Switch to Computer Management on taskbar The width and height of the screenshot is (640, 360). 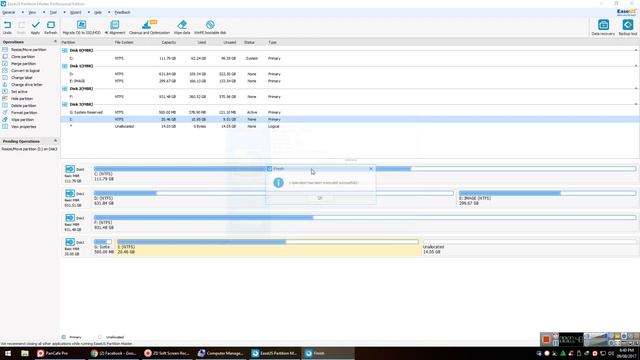coord(221,353)
